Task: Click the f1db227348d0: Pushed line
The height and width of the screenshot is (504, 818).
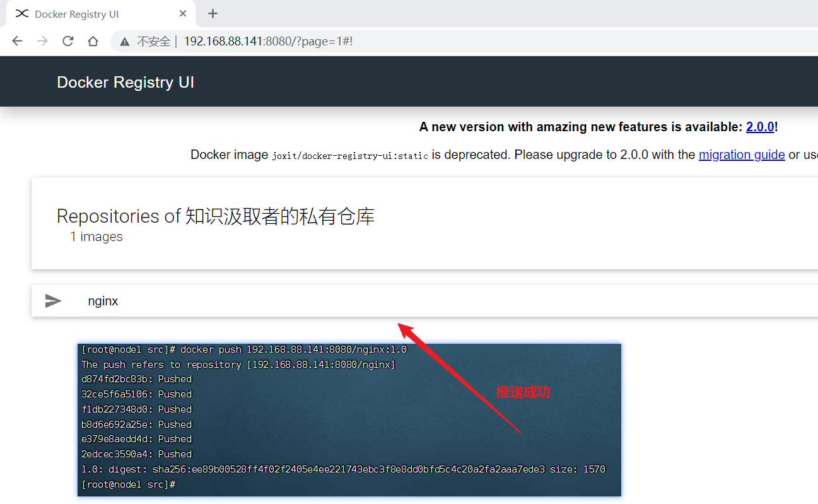Action: [x=136, y=409]
